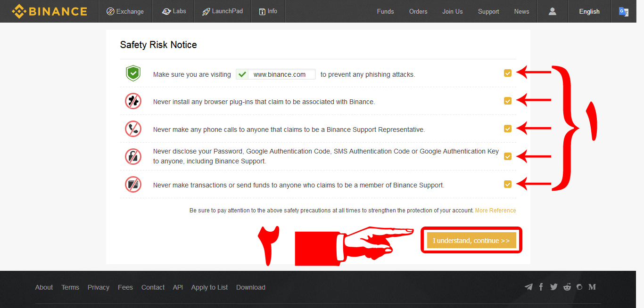Click the 'Safety Risk Notice' heading
This screenshot has height=308, width=644.
coord(158,45)
